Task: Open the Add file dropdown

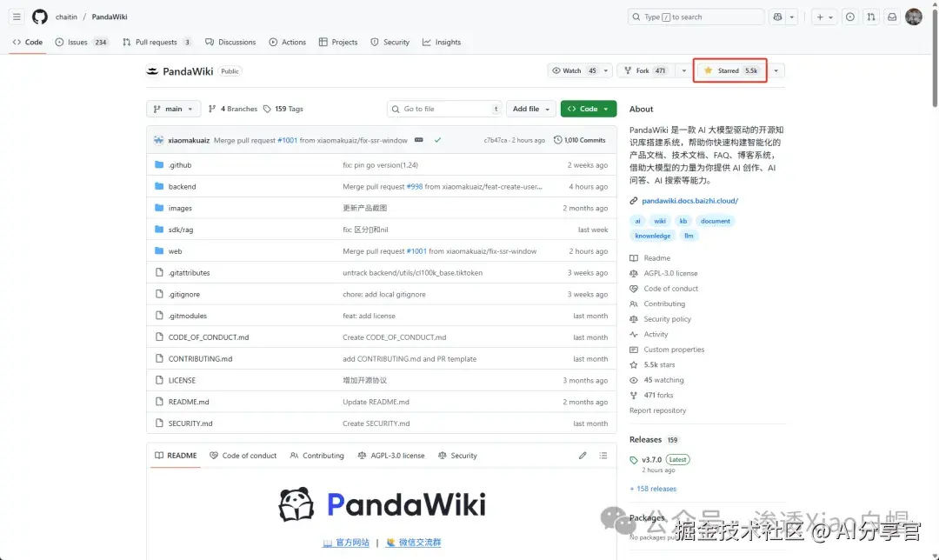Action: click(531, 109)
